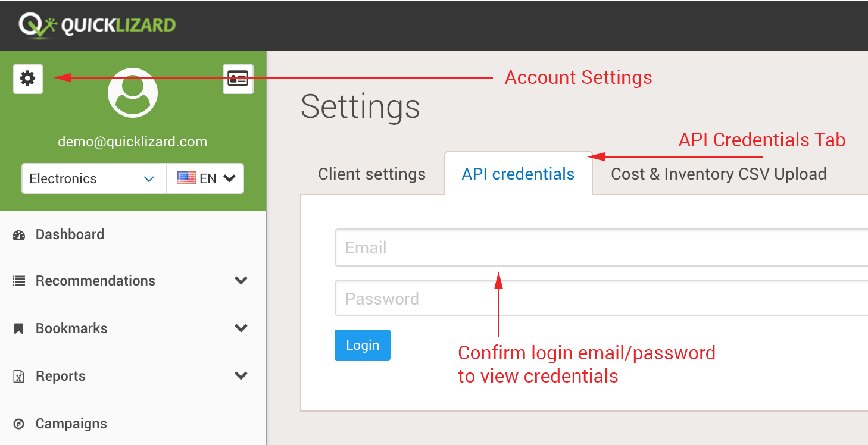The width and height of the screenshot is (868, 445).
Task: Click the Recommendations list icon
Action: pos(18,280)
